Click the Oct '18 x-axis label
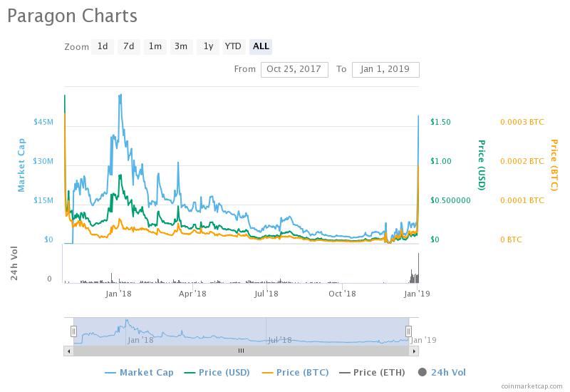 click(x=342, y=294)
